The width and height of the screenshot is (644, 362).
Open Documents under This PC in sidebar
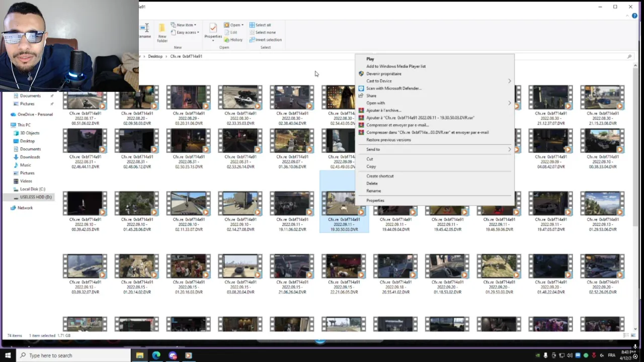coord(30,149)
